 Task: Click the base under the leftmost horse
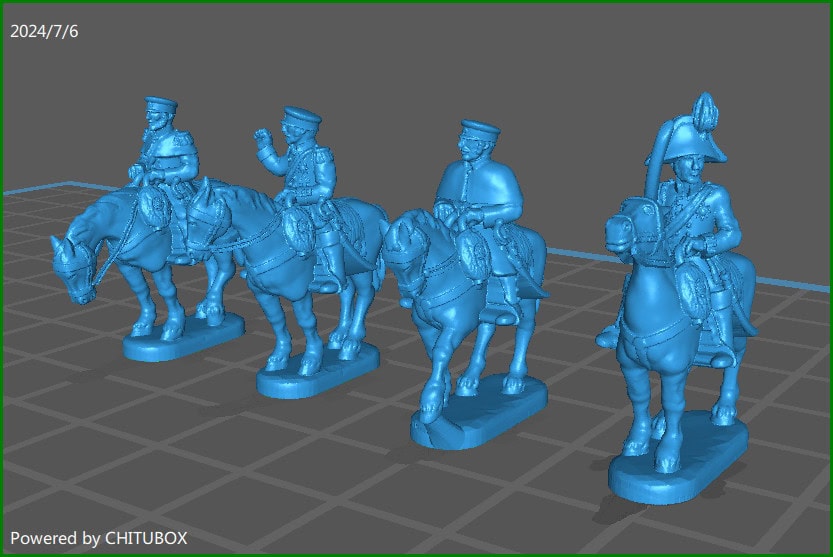pyautogui.click(x=183, y=338)
